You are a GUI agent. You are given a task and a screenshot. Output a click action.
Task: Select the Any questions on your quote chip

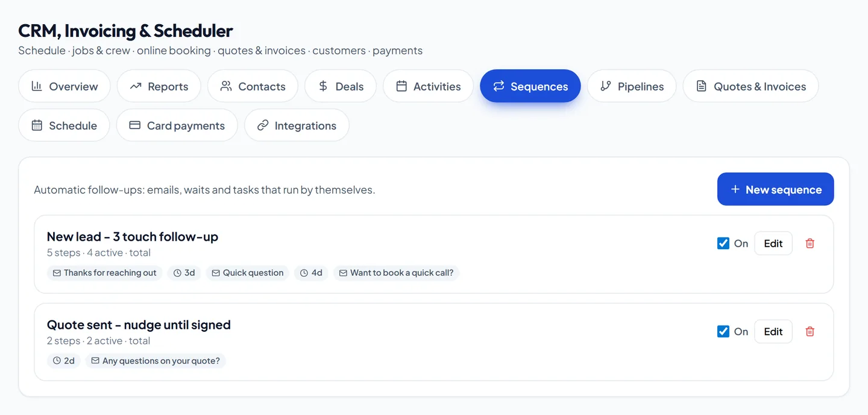point(156,361)
